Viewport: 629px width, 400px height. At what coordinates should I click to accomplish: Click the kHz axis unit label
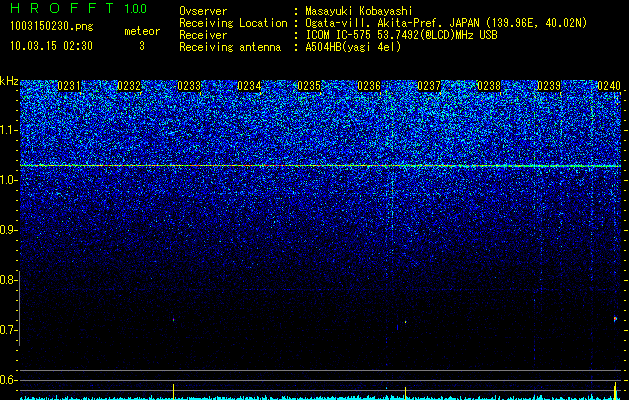point(9,81)
